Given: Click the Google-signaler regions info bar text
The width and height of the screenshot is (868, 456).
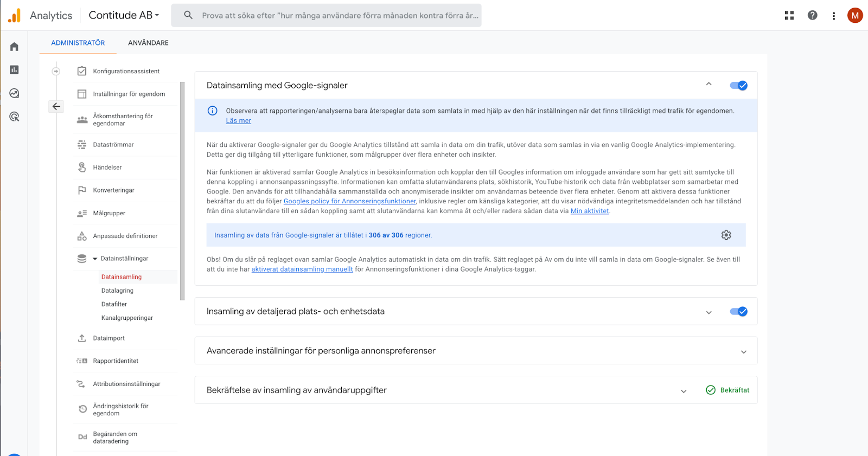Looking at the screenshot, I should (x=323, y=235).
